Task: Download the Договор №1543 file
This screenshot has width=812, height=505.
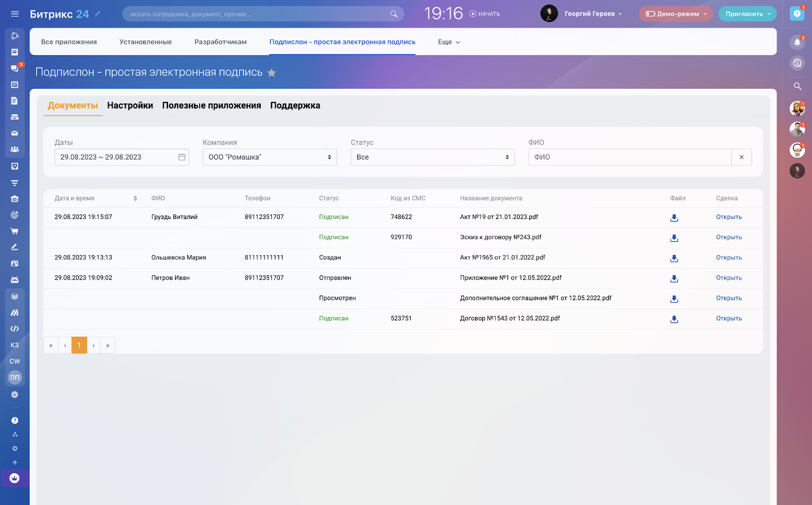Action: click(x=674, y=319)
